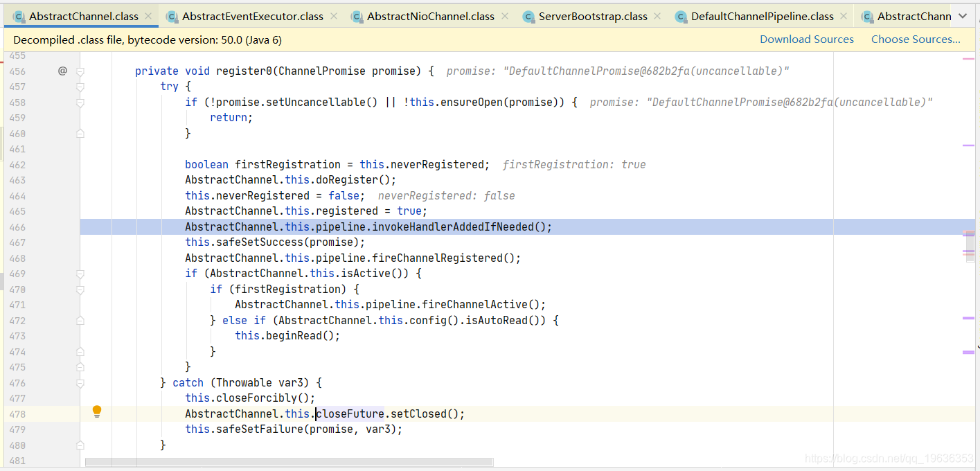Viewport: 980px width, 471px height.
Task: Select the AbstractNioChannel.class tab
Action: 431,16
